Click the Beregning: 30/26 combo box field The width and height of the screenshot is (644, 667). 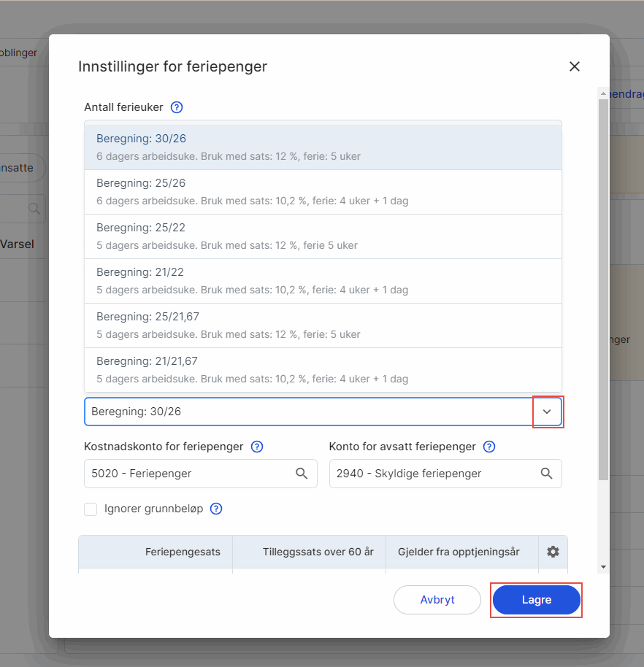pos(308,412)
